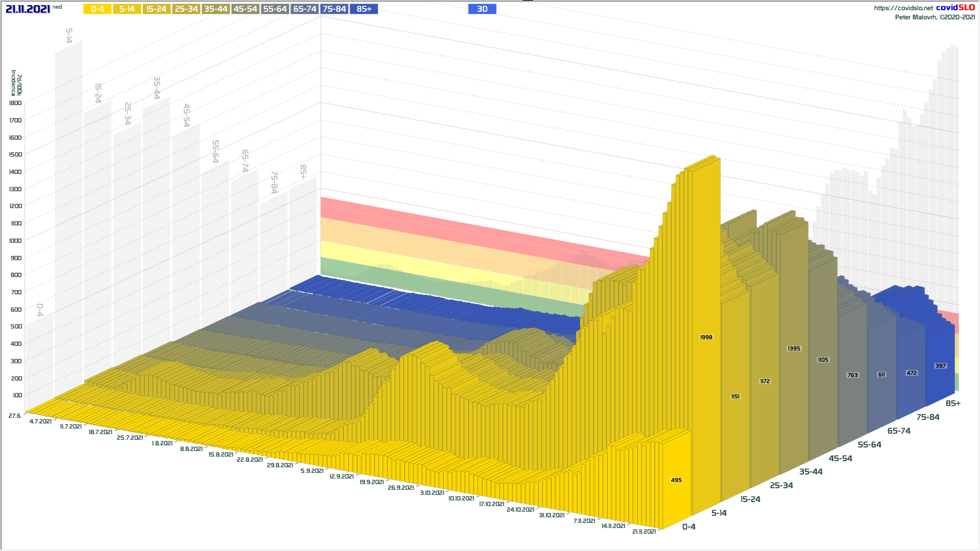Click the 35-44 legend button
This screenshot has height=551, width=980.
215,9
